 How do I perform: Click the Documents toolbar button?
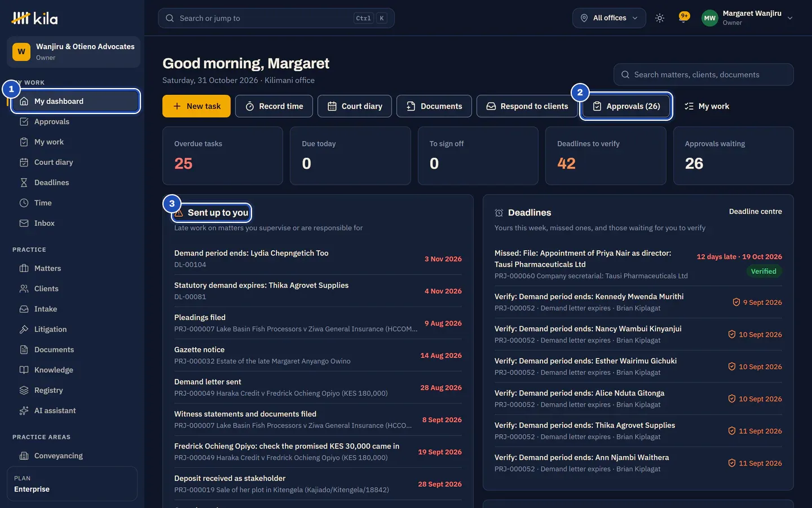[434, 106]
